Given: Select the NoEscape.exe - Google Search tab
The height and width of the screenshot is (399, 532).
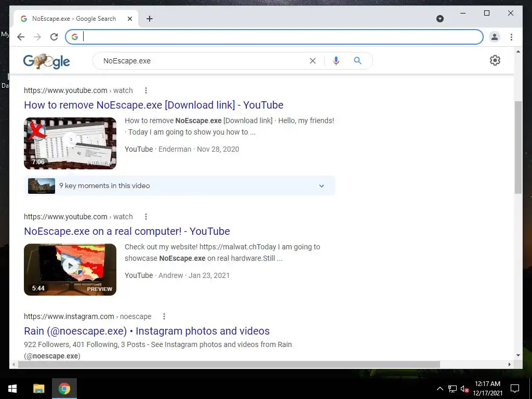Looking at the screenshot, I should tap(76, 19).
